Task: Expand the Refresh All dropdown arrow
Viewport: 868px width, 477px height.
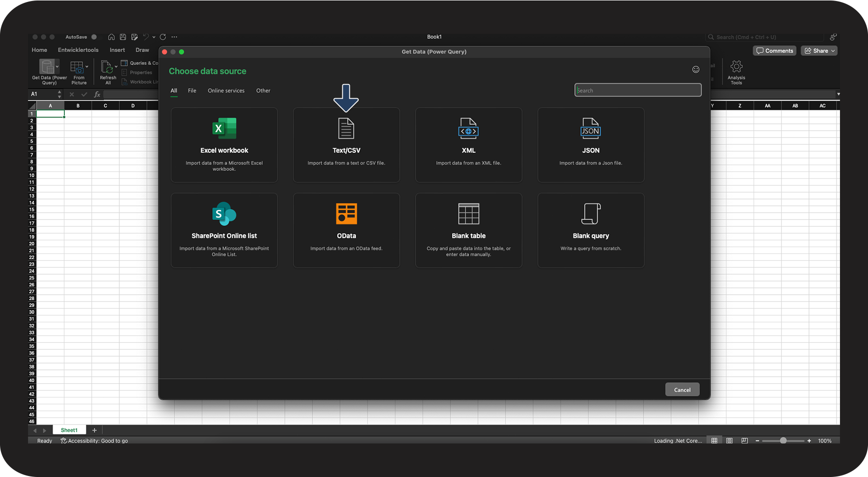Action: coord(116,66)
